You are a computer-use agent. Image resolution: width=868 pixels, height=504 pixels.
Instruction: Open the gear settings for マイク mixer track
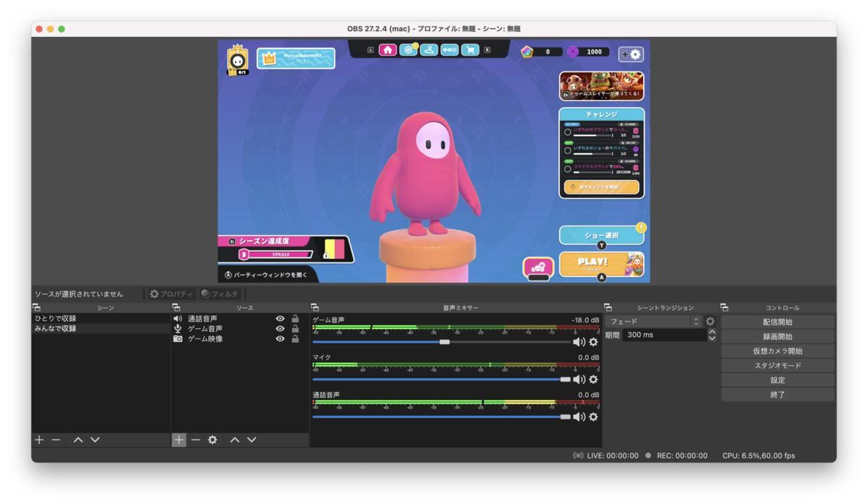[x=594, y=380]
